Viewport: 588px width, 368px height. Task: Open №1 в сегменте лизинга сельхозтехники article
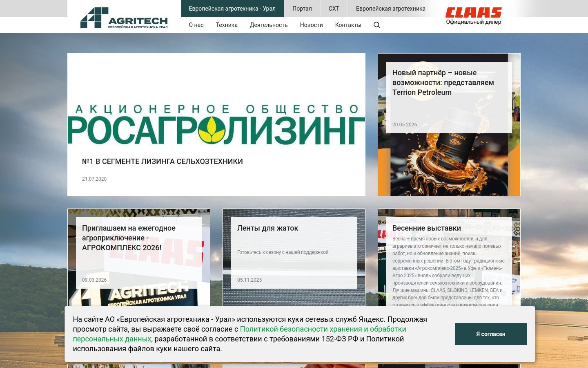163,162
